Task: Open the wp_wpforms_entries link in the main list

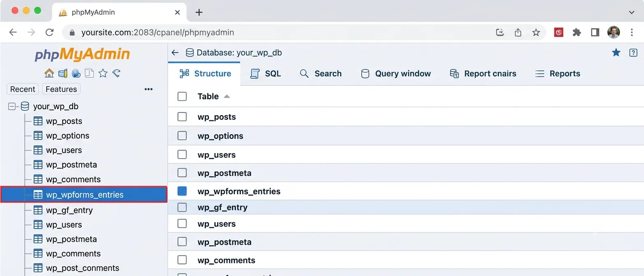Action: tap(239, 191)
